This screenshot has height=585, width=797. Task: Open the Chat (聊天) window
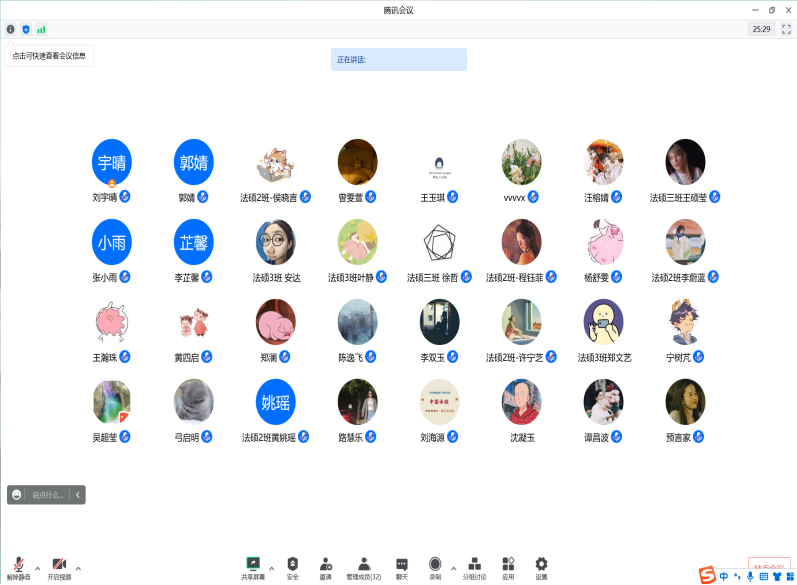[401, 567]
